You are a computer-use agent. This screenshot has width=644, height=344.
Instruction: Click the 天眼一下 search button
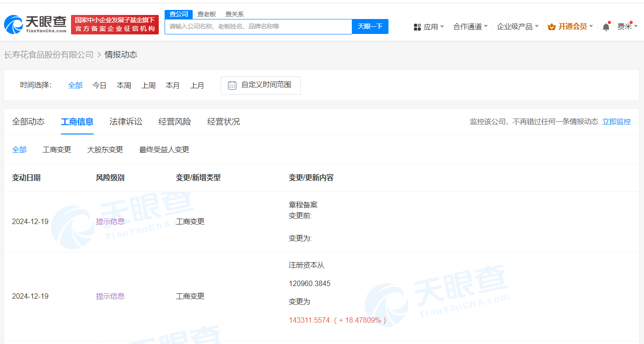point(370,27)
